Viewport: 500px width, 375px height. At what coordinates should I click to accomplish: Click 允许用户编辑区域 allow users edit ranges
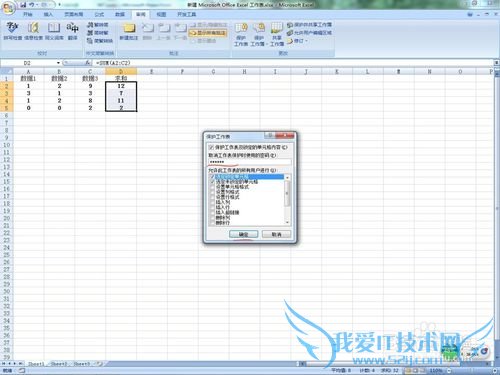[x=309, y=33]
